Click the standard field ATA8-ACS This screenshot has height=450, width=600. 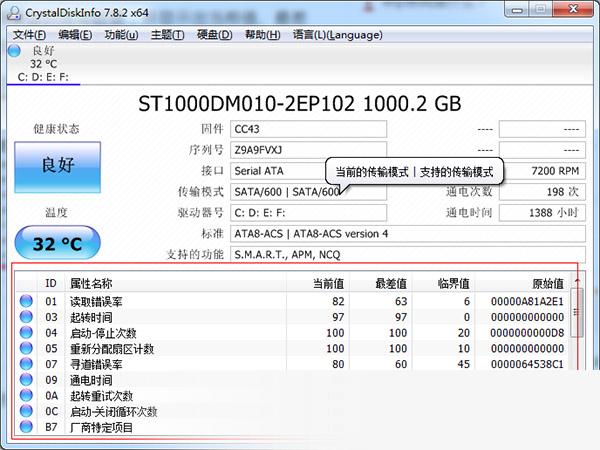[x=408, y=234]
